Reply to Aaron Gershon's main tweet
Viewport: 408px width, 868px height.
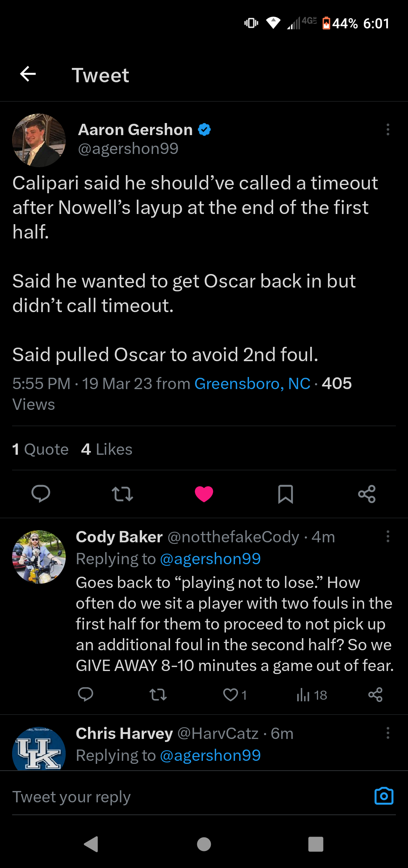click(41, 494)
